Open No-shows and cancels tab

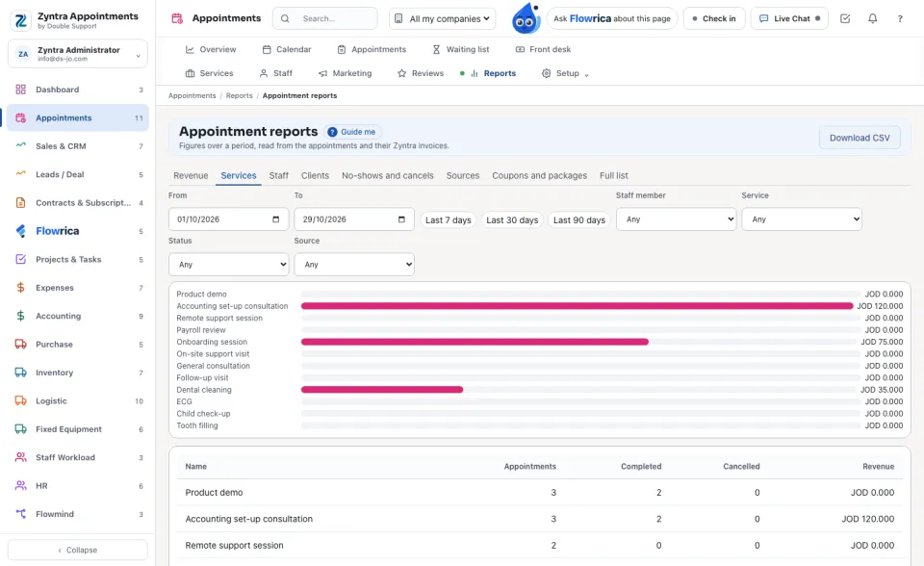387,176
